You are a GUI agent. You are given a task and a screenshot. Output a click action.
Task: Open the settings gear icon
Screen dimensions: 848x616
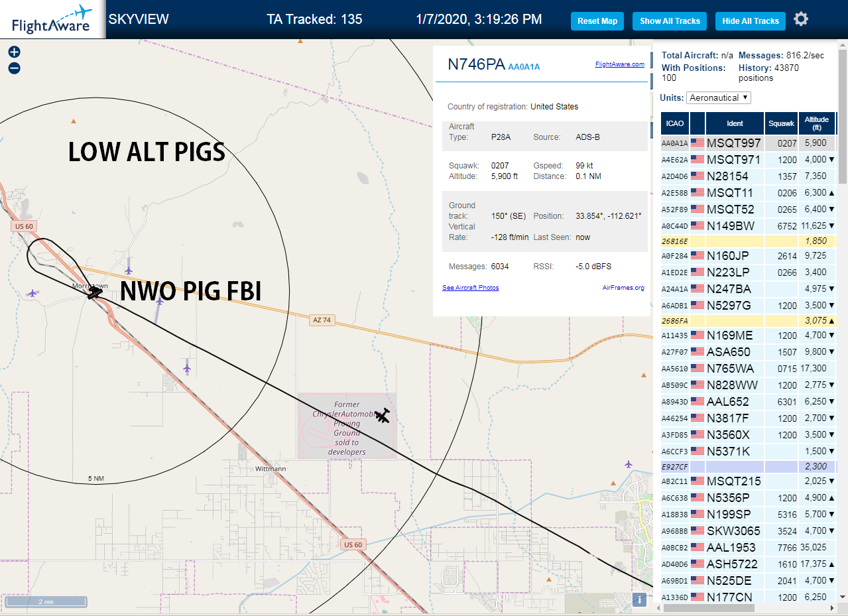[801, 19]
